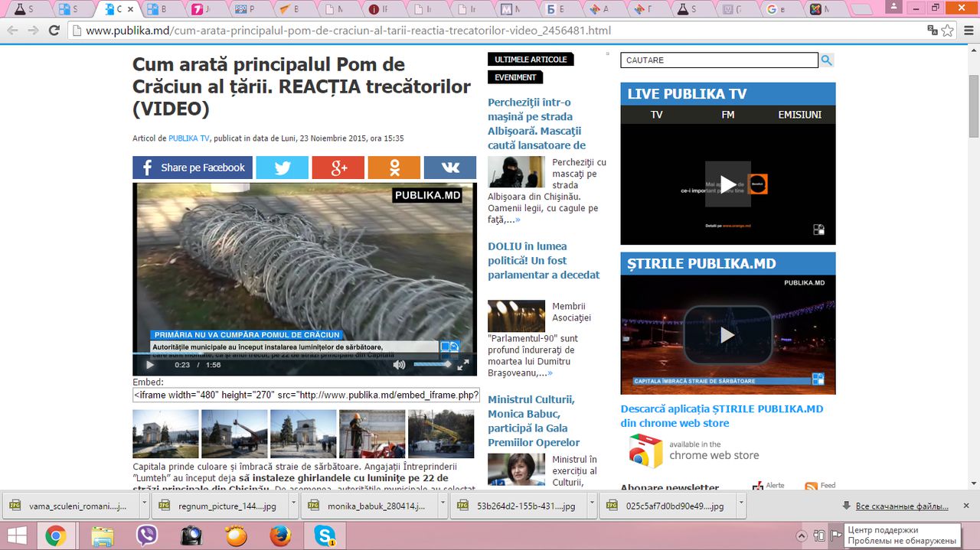This screenshot has height=550, width=980.
Task: Open File Explorer from the taskbar
Action: click(x=102, y=536)
